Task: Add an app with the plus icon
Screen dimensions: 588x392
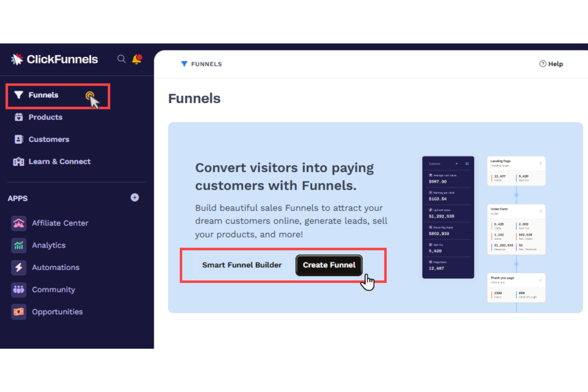Action: [135, 197]
